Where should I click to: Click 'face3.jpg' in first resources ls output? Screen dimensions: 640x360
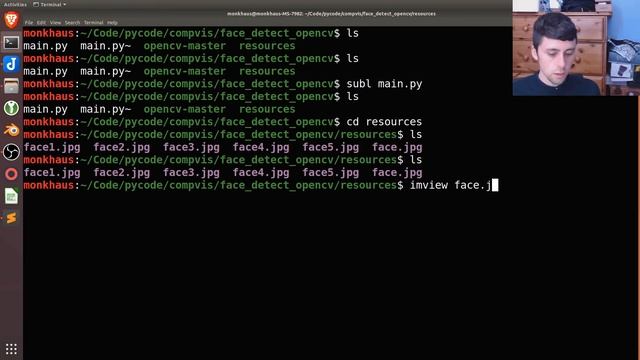point(191,147)
